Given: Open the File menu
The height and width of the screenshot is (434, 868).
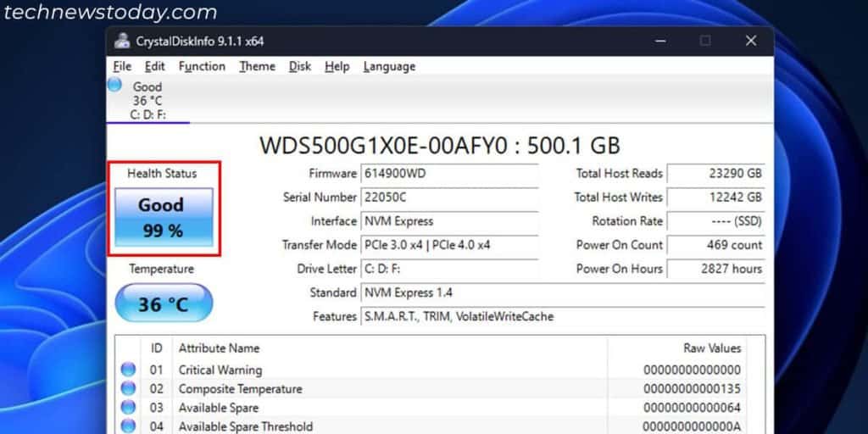Looking at the screenshot, I should 122,66.
